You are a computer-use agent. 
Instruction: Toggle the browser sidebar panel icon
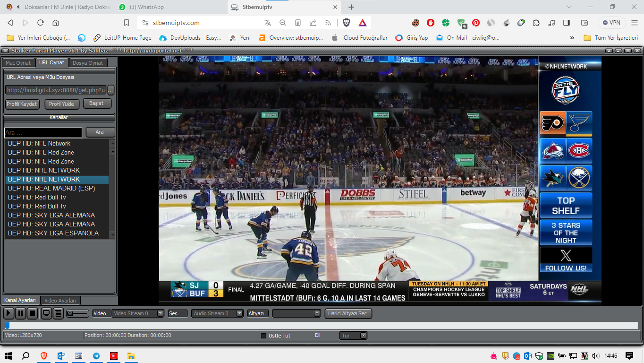click(567, 23)
